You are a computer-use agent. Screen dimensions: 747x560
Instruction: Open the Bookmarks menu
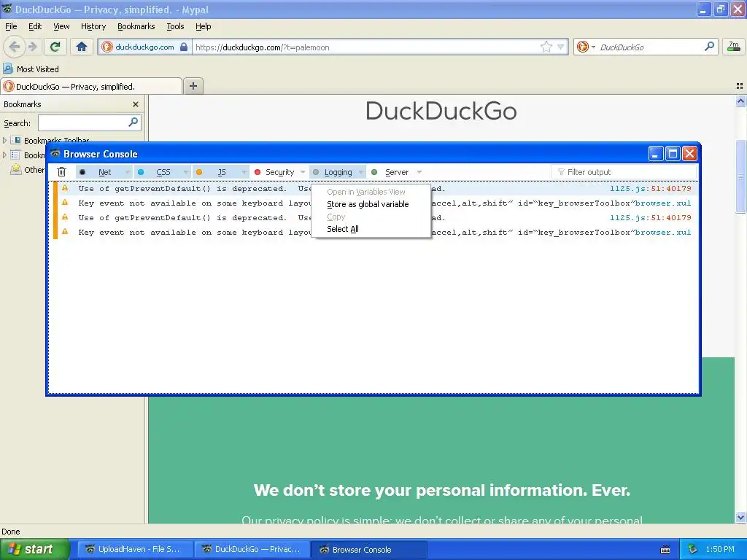pyautogui.click(x=136, y=26)
